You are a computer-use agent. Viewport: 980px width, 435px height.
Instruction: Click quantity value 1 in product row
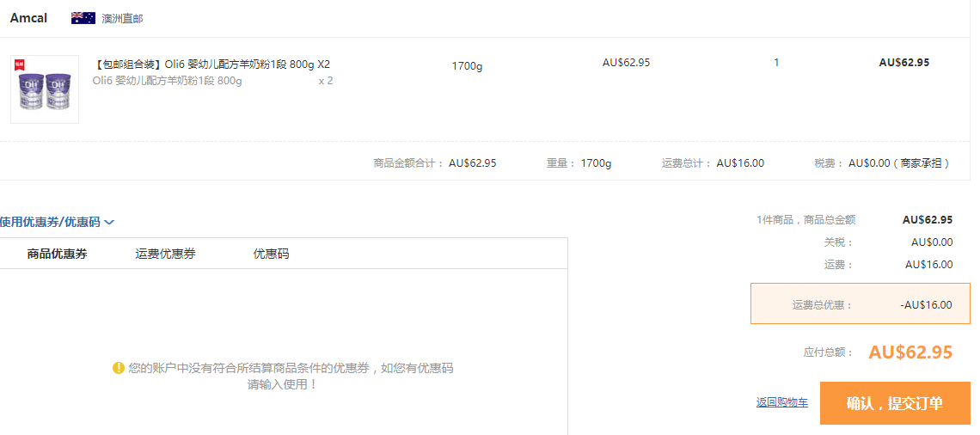coord(776,63)
